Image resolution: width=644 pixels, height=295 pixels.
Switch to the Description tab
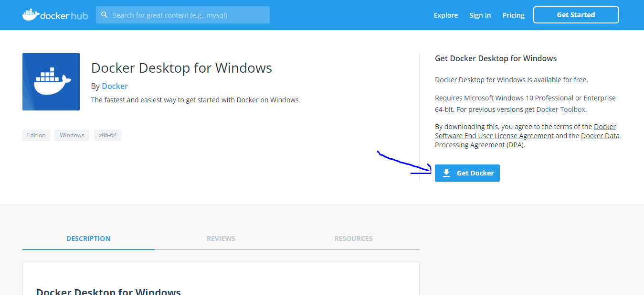(x=88, y=239)
